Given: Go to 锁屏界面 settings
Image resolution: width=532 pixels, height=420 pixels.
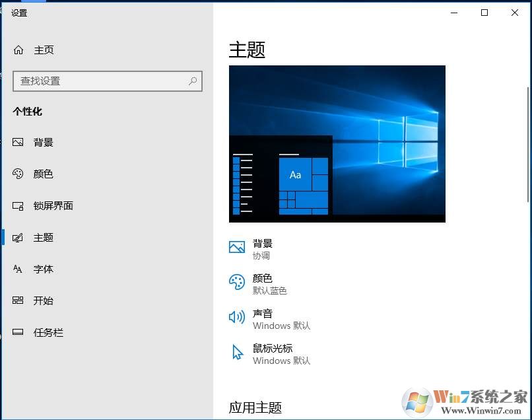Looking at the screenshot, I should 53,206.
